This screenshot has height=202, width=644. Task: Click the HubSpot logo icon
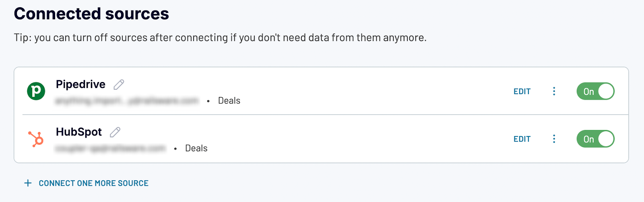click(36, 139)
